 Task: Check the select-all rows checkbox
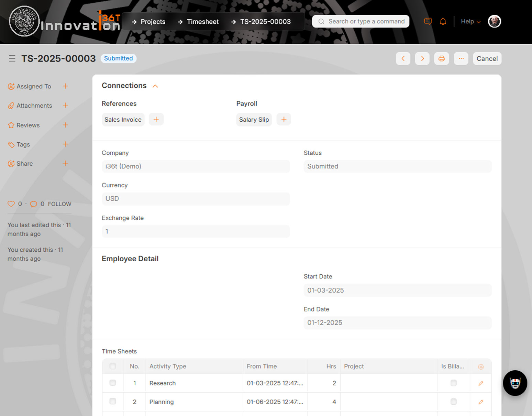point(113,366)
